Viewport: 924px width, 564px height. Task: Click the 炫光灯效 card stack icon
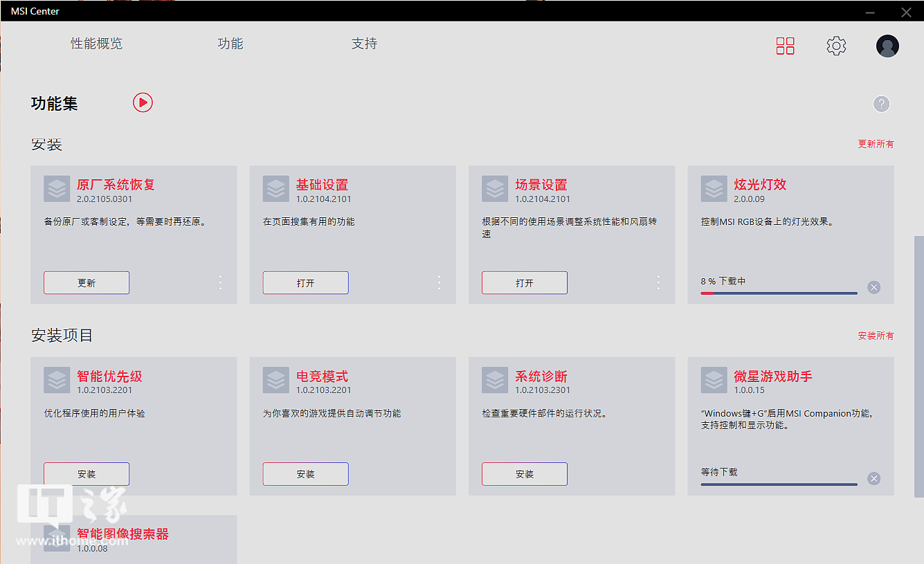pos(714,189)
